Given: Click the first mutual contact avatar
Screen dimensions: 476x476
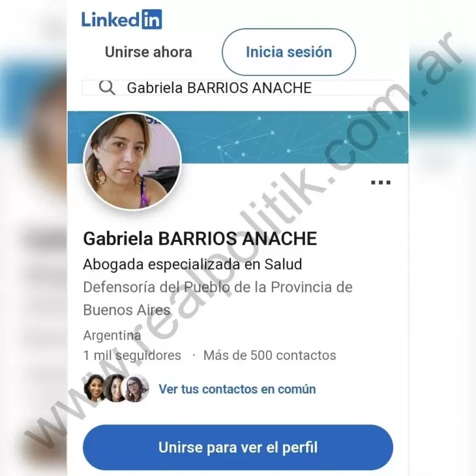Looking at the screenshot, I should 95,388.
